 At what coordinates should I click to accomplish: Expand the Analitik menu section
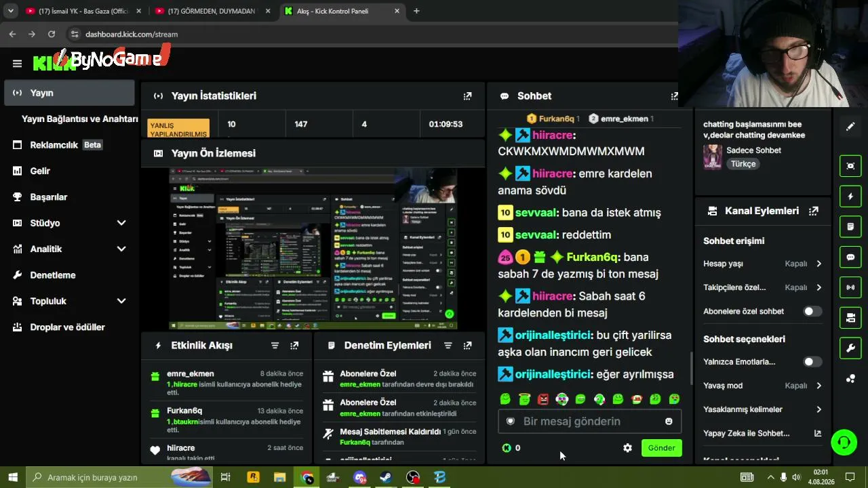121,249
